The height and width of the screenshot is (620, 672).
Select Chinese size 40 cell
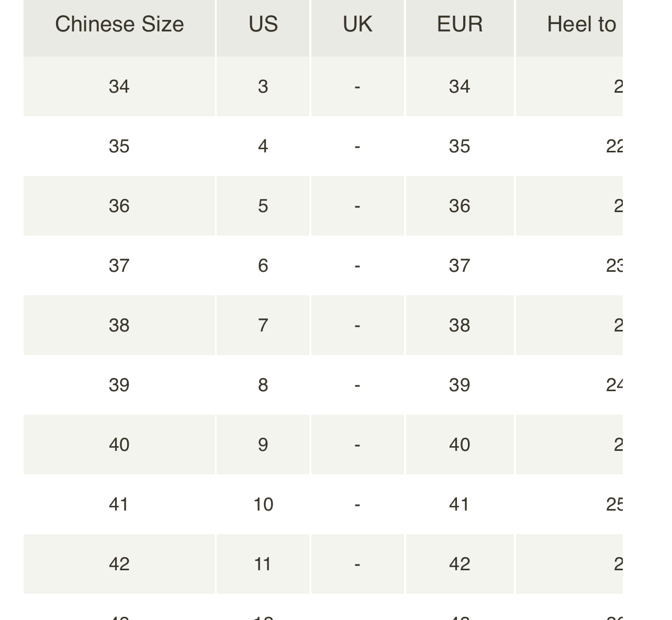pyautogui.click(x=119, y=445)
